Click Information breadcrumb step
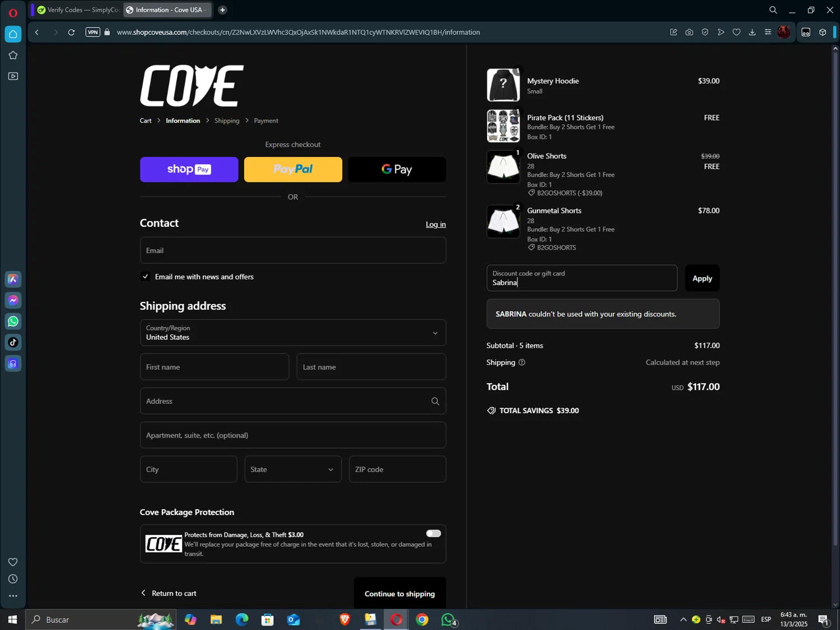Image resolution: width=840 pixels, height=630 pixels. (183, 120)
